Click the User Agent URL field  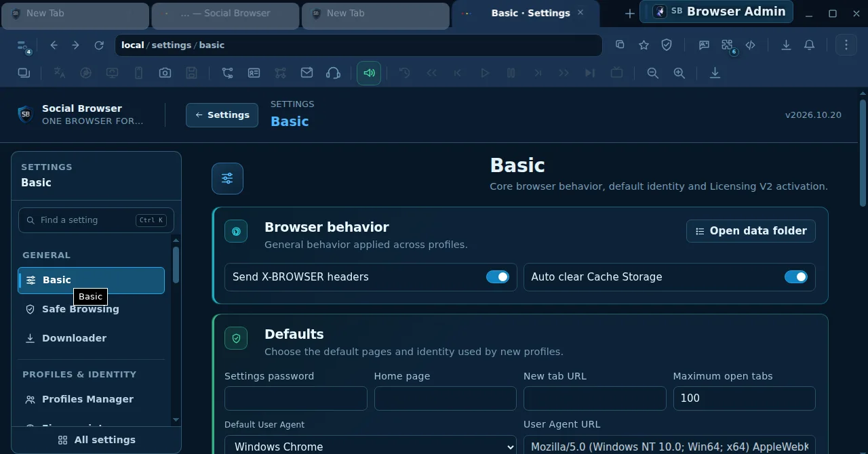point(669,447)
